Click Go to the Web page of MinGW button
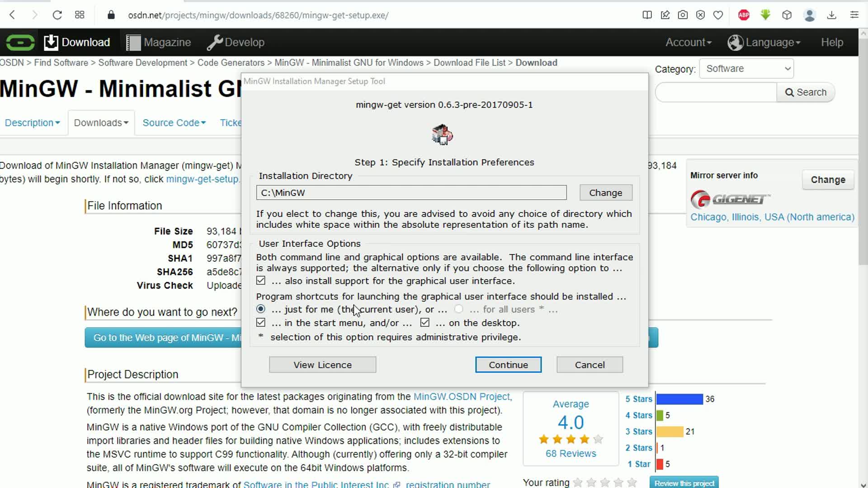The height and width of the screenshot is (488, 868). 164,338
